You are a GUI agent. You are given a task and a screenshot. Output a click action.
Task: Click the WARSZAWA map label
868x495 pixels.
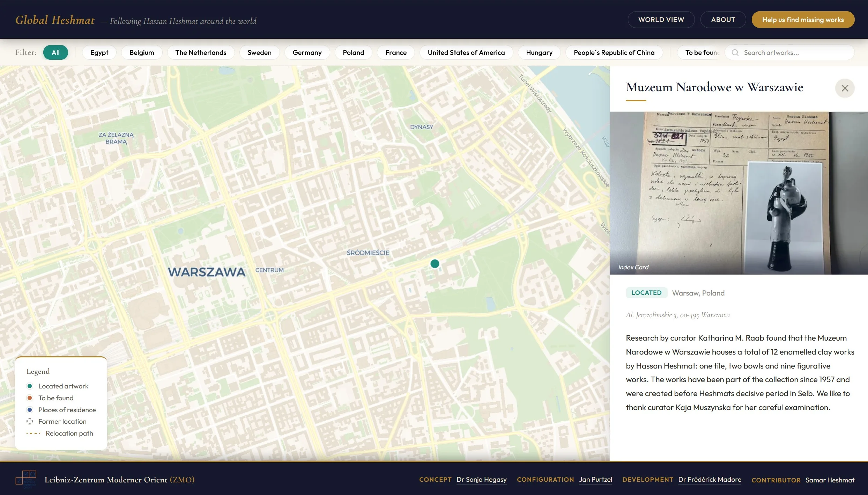207,272
